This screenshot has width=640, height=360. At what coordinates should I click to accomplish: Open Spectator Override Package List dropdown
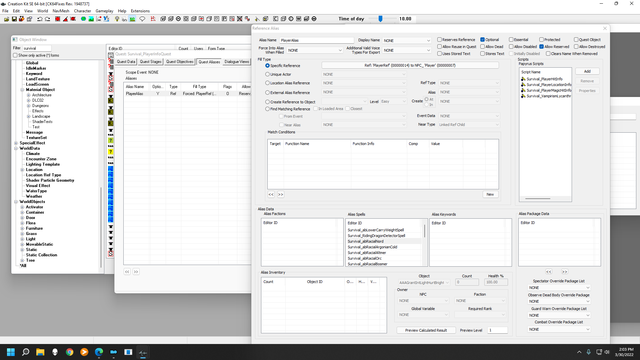pyautogui.click(x=559, y=288)
